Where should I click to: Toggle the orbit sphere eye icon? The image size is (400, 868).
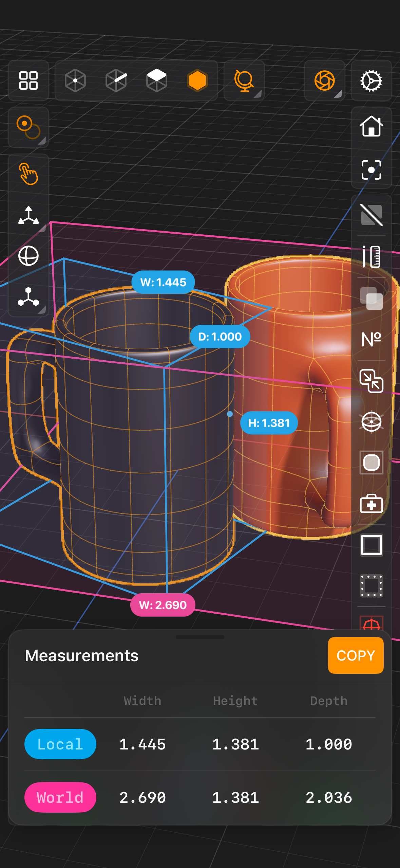tap(371, 422)
